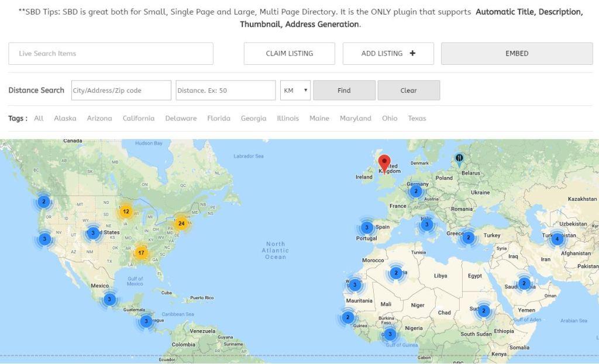This screenshot has height=364, width=599.
Task: Click the Nigeria label on the map
Action: (414, 328)
